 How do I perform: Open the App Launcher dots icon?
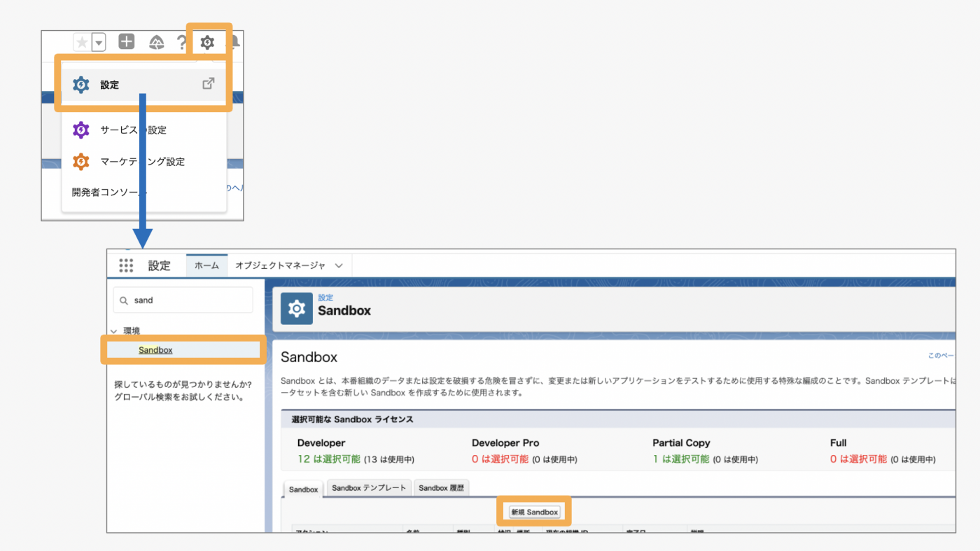(x=126, y=265)
